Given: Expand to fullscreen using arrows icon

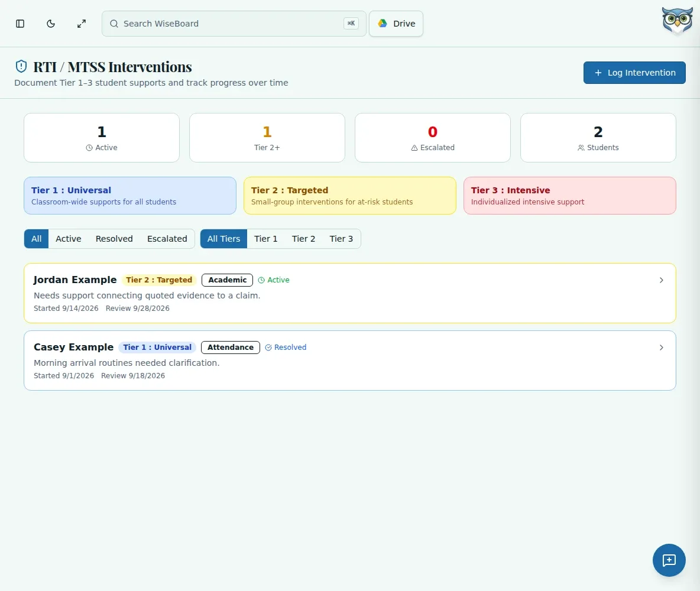Looking at the screenshot, I should pyautogui.click(x=81, y=24).
